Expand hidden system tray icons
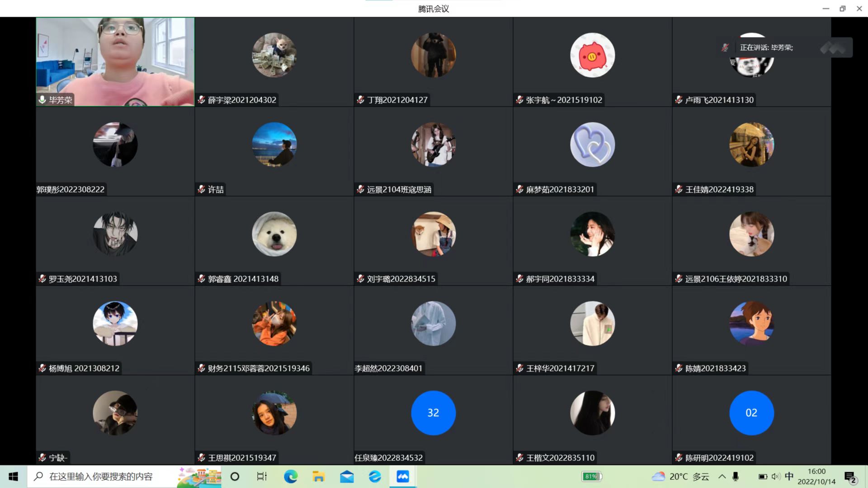This screenshot has width=868, height=488. point(722,476)
